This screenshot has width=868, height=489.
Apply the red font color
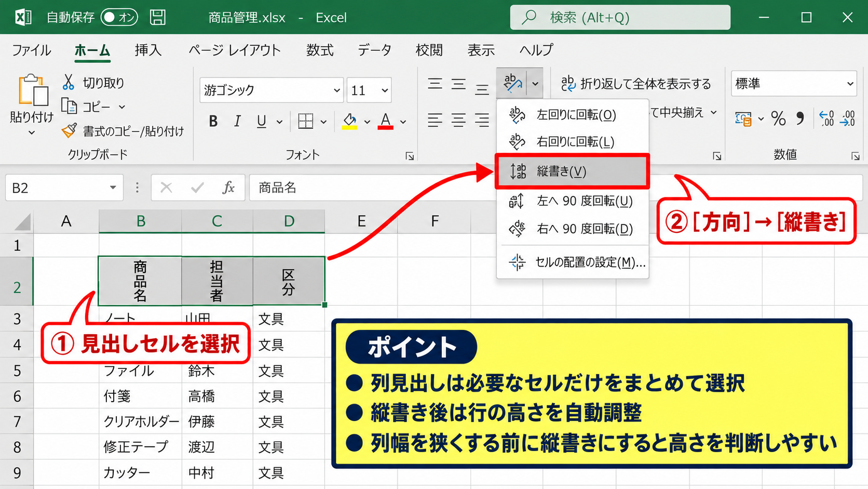pos(385,122)
